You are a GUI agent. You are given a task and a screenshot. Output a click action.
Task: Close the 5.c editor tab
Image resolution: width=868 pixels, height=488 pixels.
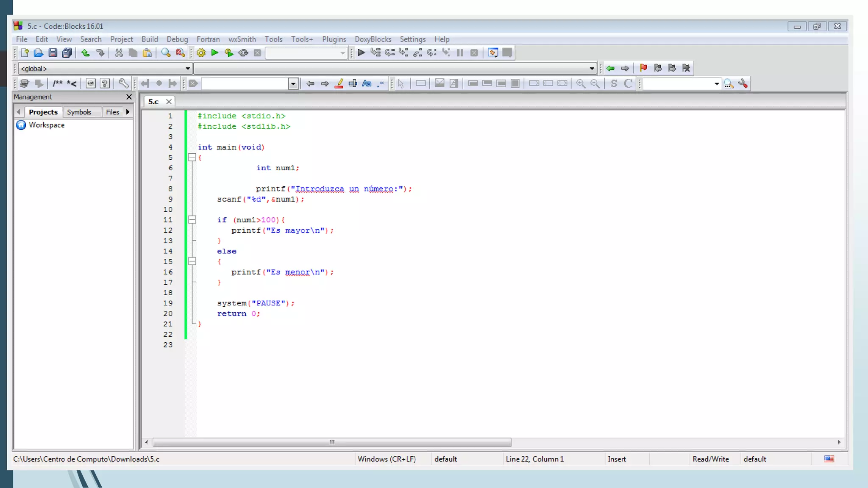point(169,102)
